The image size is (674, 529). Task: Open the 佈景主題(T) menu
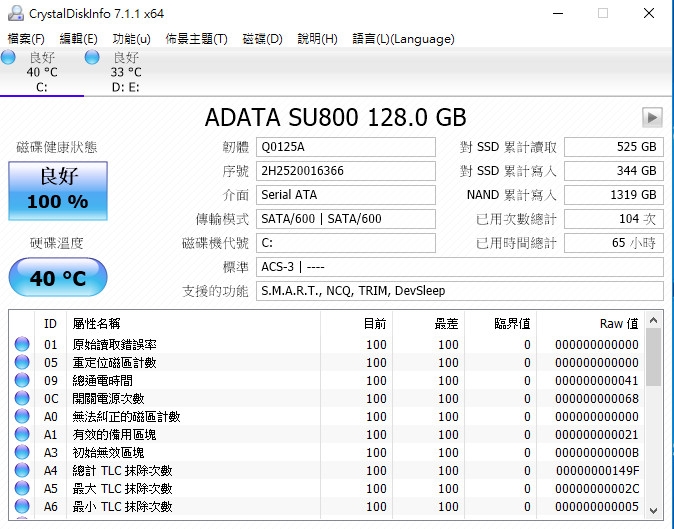[196, 39]
